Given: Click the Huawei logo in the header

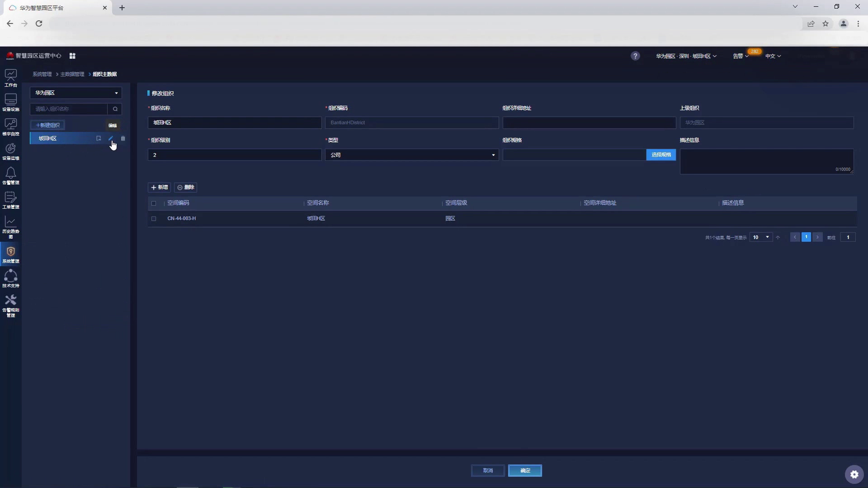Looking at the screenshot, I should (x=10, y=56).
